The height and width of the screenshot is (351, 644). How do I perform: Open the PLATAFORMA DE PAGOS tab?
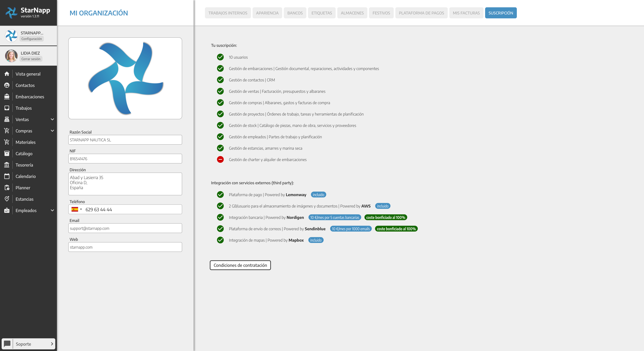click(421, 13)
